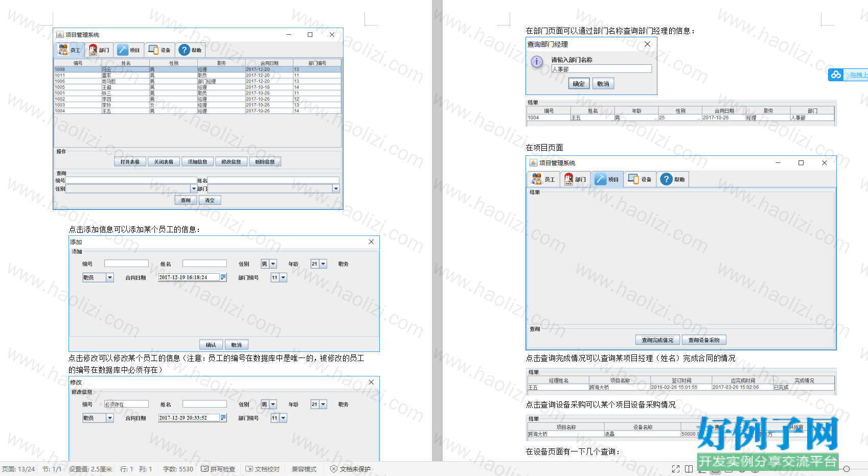Click the 文档校对 proofreading icon
The height and width of the screenshot is (476, 868).
pos(249,469)
